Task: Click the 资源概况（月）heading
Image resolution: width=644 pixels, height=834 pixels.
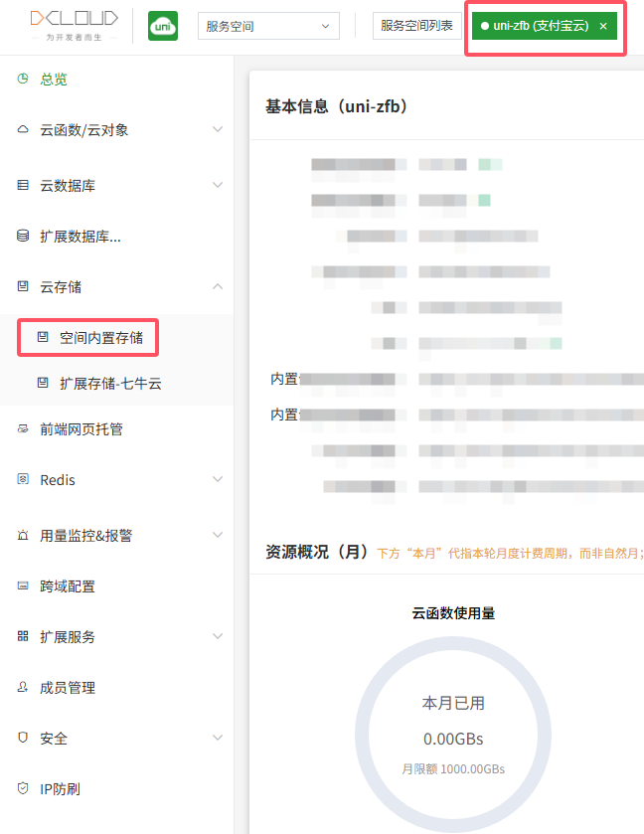Action: 317,552
